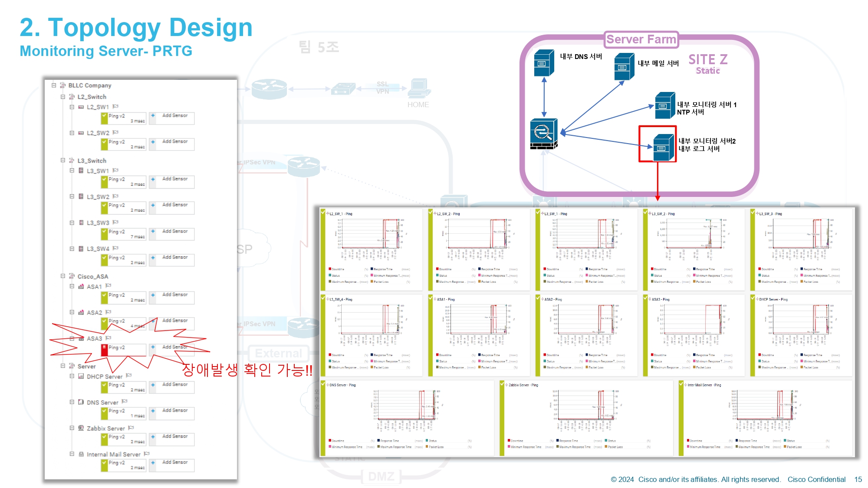This screenshot has height=488, width=868.
Task: Add Sensor to DHCP Server
Action: click(x=171, y=387)
